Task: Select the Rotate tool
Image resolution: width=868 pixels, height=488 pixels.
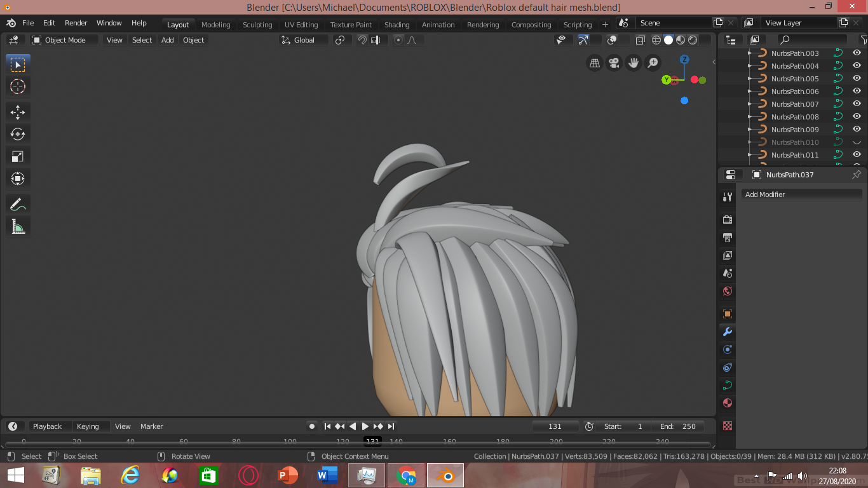Action: (x=18, y=134)
